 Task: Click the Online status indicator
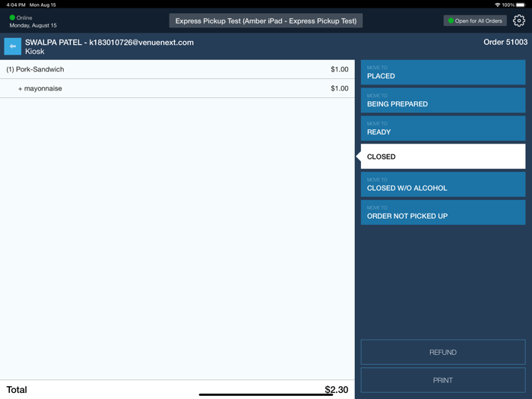(21, 17)
